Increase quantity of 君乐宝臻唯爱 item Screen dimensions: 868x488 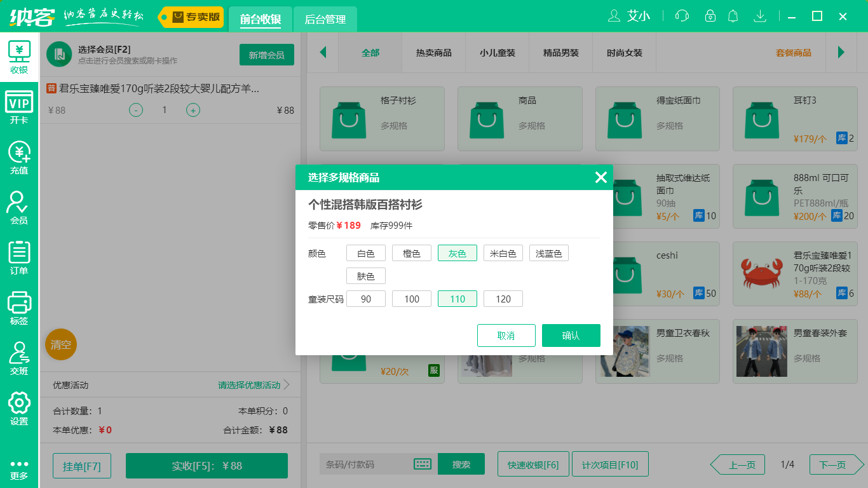(193, 110)
